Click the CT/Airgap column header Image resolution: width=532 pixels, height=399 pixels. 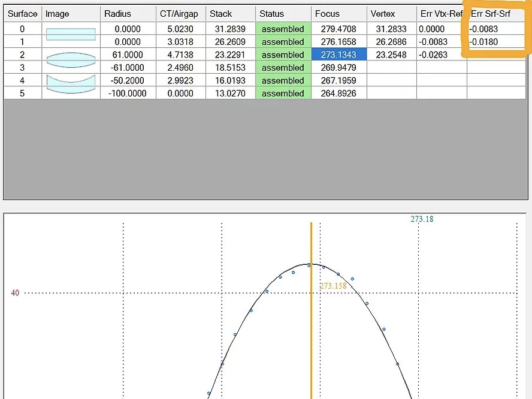click(180, 14)
